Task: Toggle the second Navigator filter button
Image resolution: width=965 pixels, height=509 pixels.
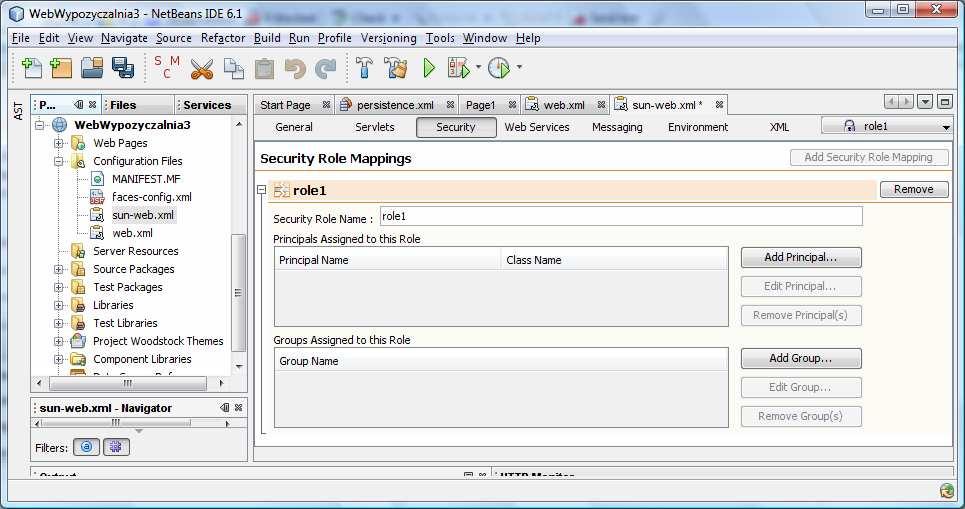Action: pyautogui.click(x=116, y=447)
